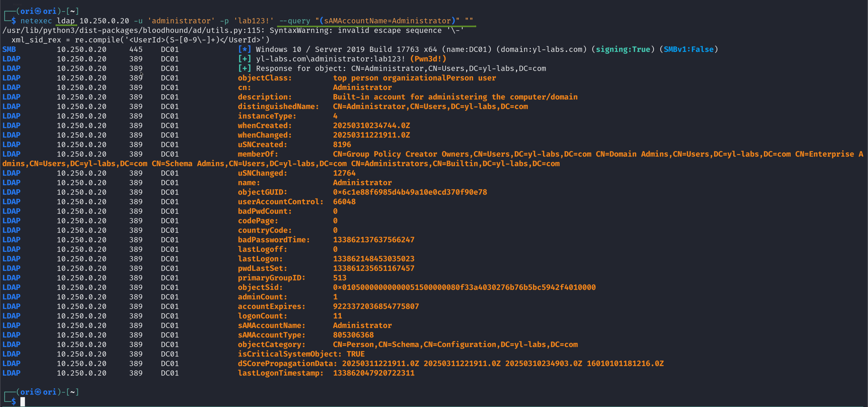Screen dimensions: 868x407
Task: Click the whenCreated timestamp value
Action: (x=371, y=125)
